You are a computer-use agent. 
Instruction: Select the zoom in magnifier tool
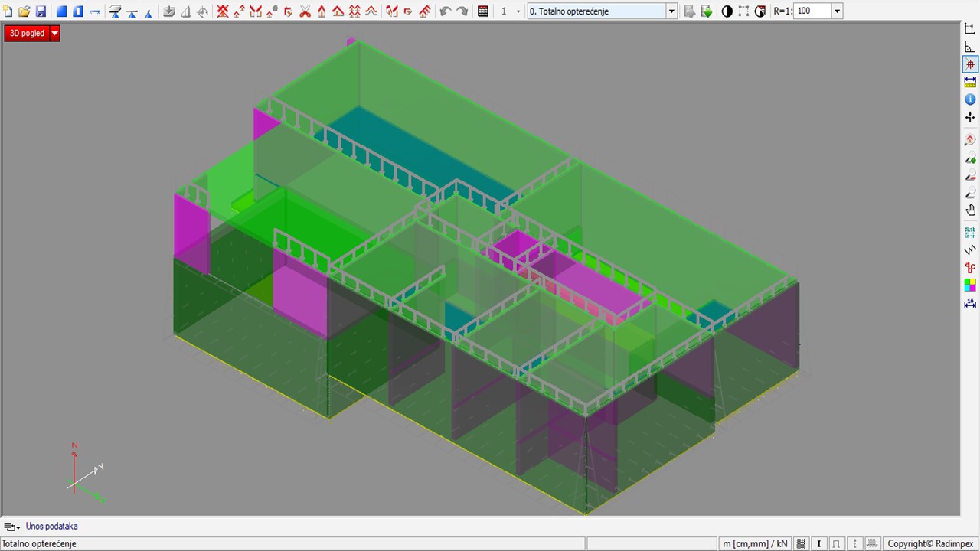(x=970, y=158)
